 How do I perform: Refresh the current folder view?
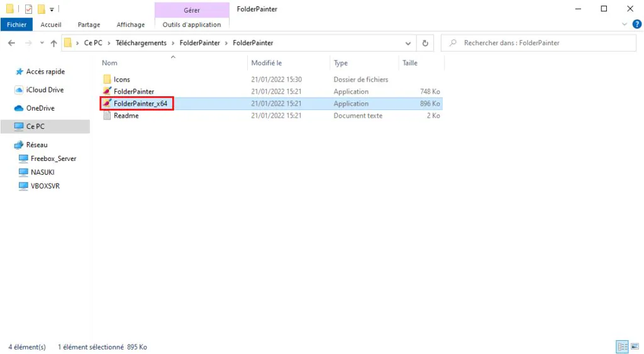coord(425,43)
